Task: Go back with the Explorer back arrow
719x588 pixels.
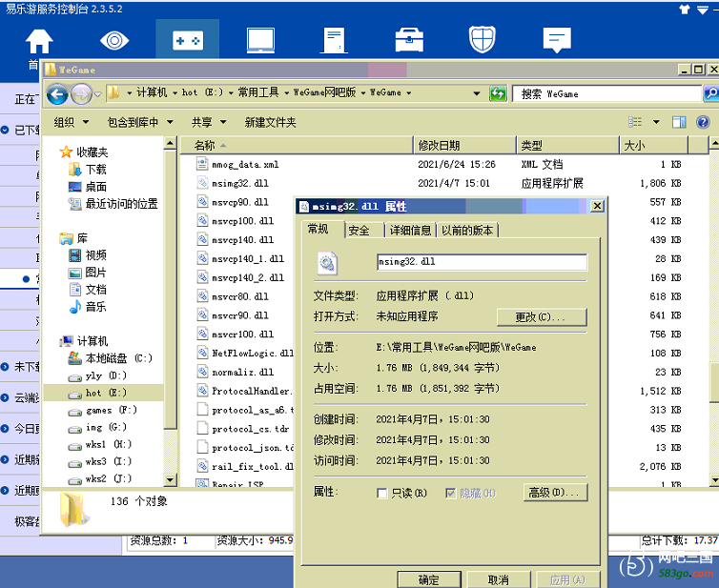Action: 57,94
